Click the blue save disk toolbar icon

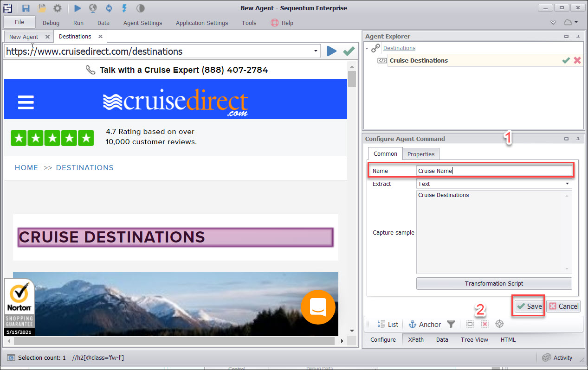pos(26,8)
